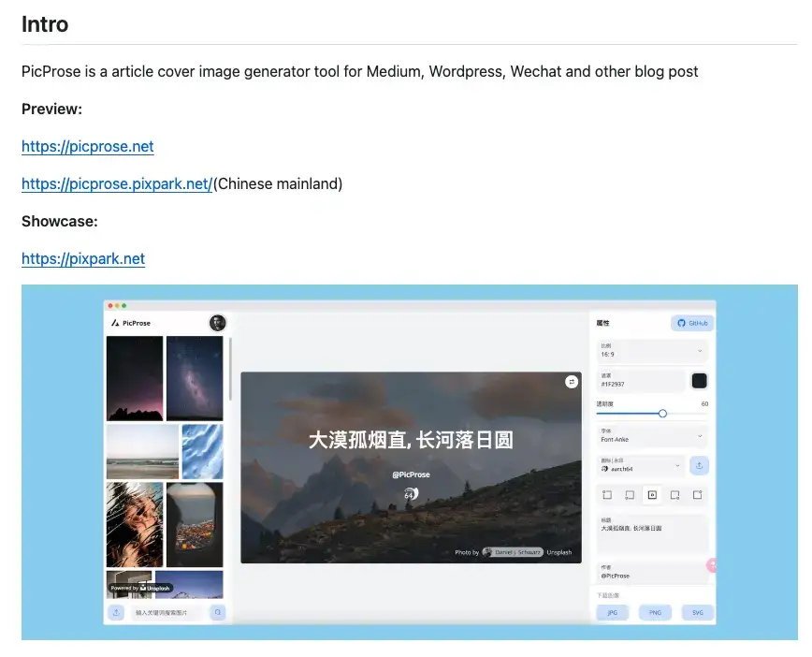
Task: Click the PicProse logo icon
Action: point(115,323)
